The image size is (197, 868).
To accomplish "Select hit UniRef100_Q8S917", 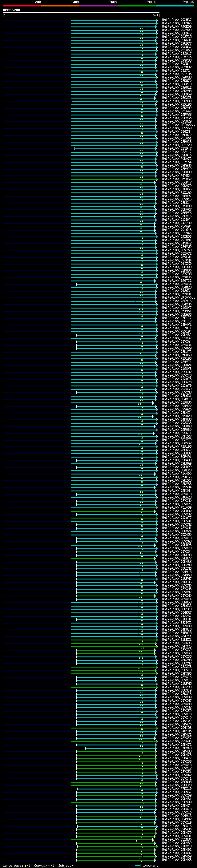I will [177, 54].
